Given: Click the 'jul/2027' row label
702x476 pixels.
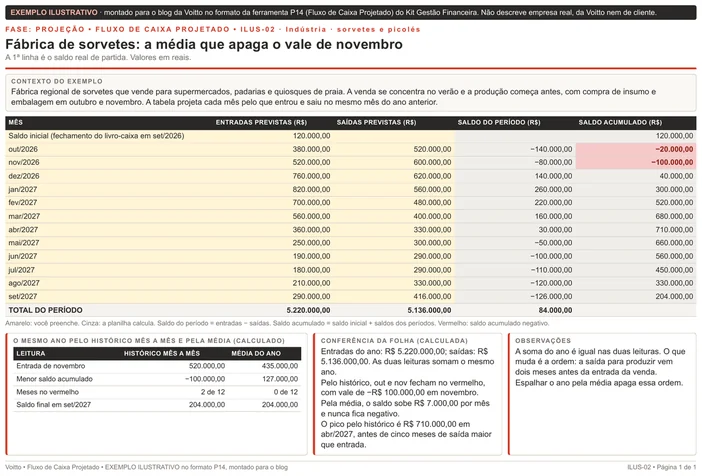Looking at the screenshot, I should point(21,270).
